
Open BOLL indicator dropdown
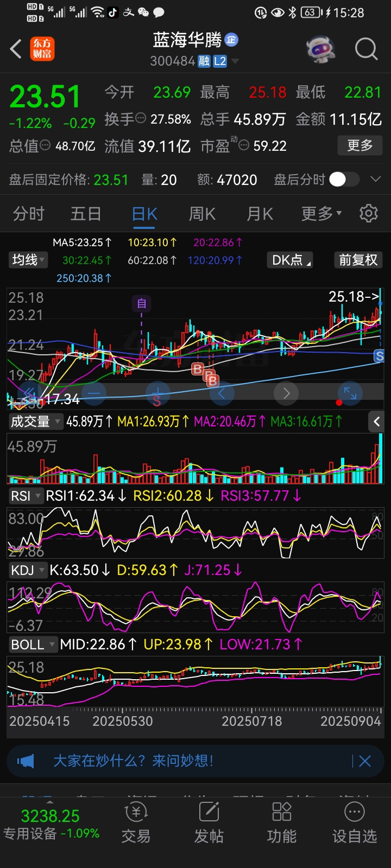coord(33,644)
